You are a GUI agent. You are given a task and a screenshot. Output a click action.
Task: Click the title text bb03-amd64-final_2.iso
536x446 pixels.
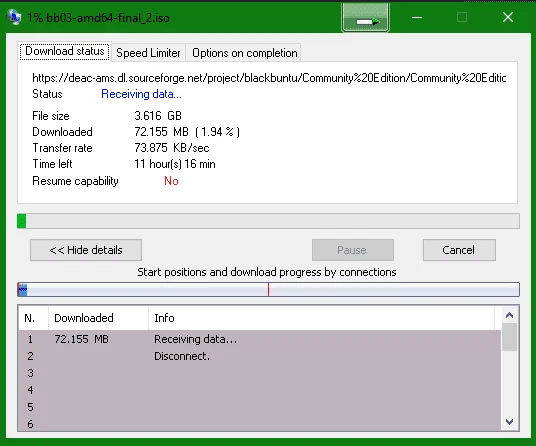pyautogui.click(x=108, y=18)
